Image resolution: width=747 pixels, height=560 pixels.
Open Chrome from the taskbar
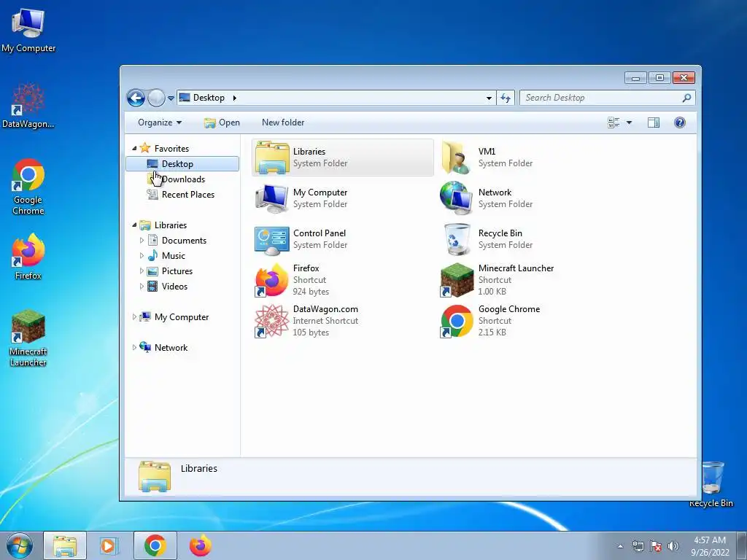click(x=155, y=546)
